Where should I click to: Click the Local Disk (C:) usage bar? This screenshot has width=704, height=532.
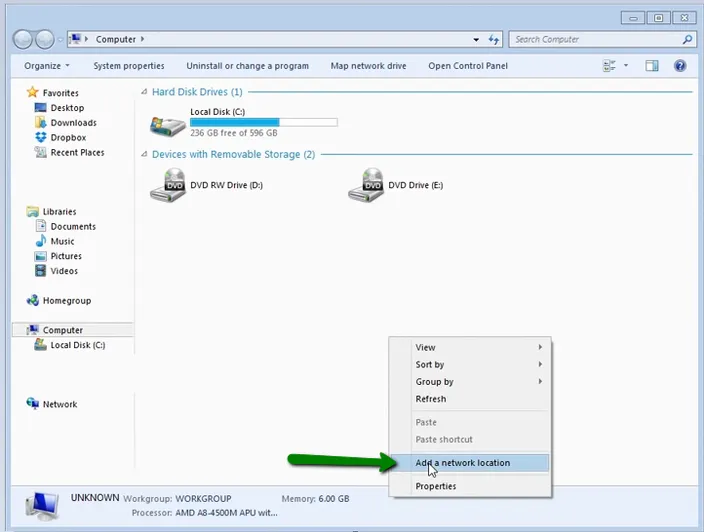(264, 122)
